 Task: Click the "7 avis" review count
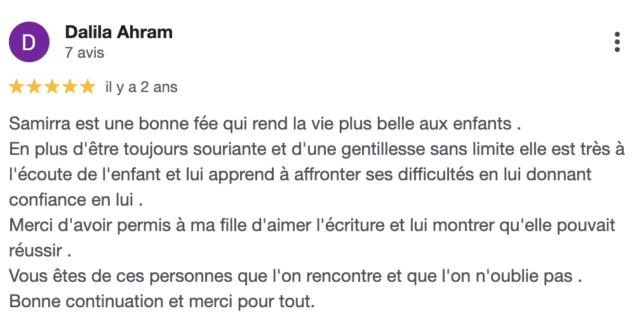click(84, 53)
